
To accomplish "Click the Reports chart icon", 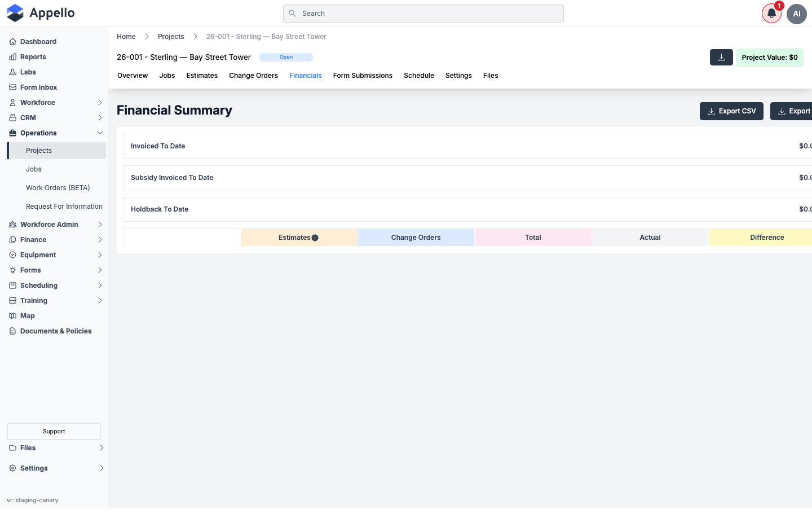I will (12, 57).
